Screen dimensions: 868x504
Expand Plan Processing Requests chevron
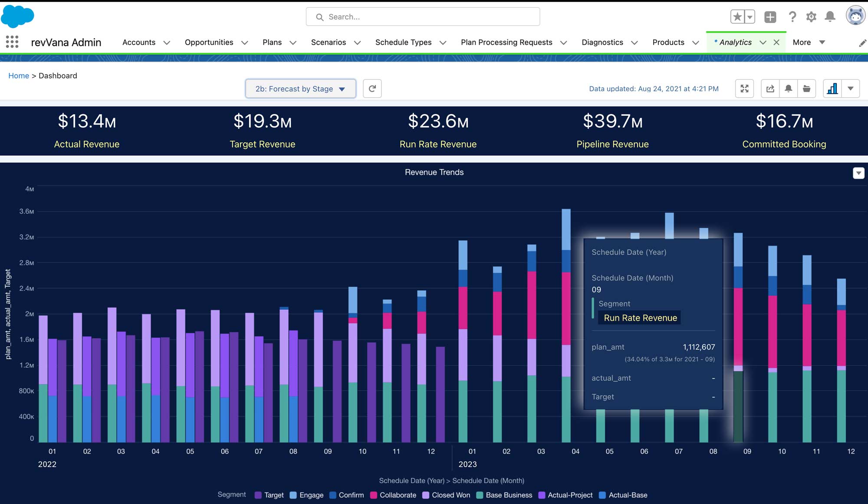click(564, 43)
